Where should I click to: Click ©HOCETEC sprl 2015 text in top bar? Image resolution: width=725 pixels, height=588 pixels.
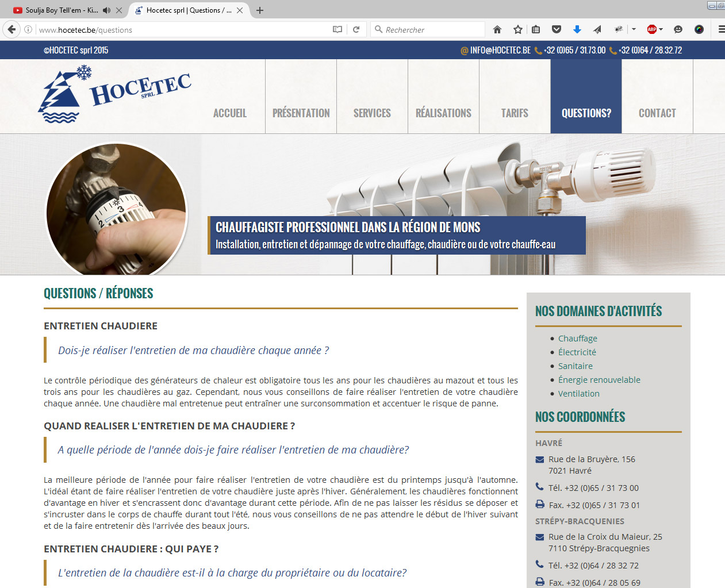tap(76, 50)
